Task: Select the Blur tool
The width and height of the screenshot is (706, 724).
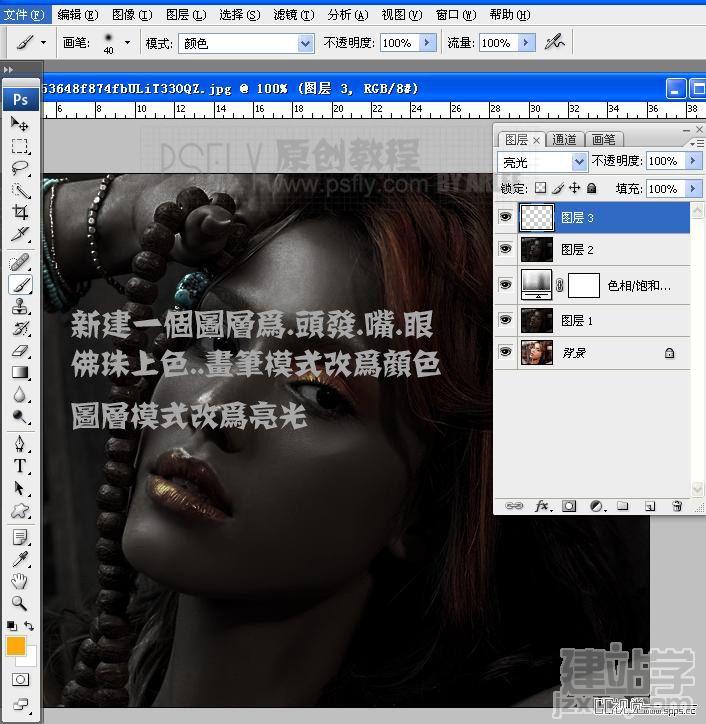Action: (19, 395)
